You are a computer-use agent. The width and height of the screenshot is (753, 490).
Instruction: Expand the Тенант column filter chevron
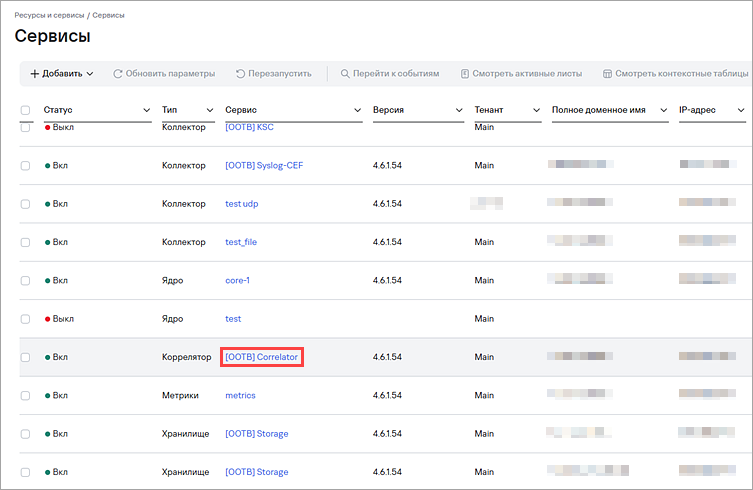coord(536,110)
